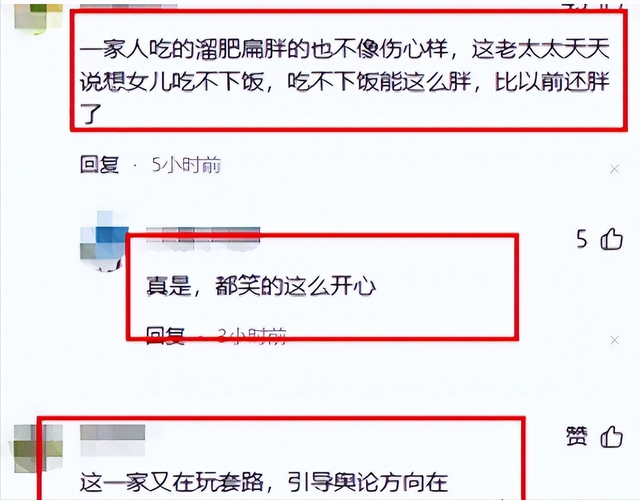The width and height of the screenshot is (640, 500).
Task: Tap the cut-off like control at top right
Action: coord(593,5)
